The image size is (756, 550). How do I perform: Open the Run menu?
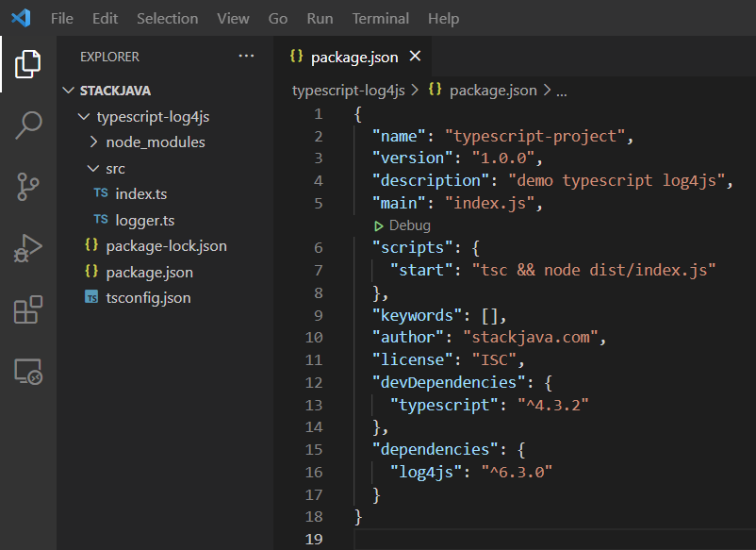[x=320, y=18]
